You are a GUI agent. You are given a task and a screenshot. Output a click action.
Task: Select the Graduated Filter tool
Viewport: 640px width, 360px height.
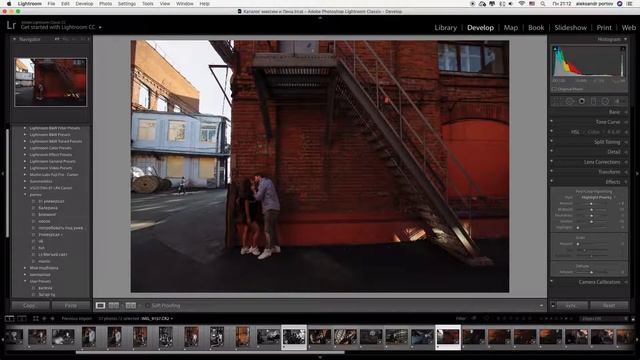pos(593,101)
